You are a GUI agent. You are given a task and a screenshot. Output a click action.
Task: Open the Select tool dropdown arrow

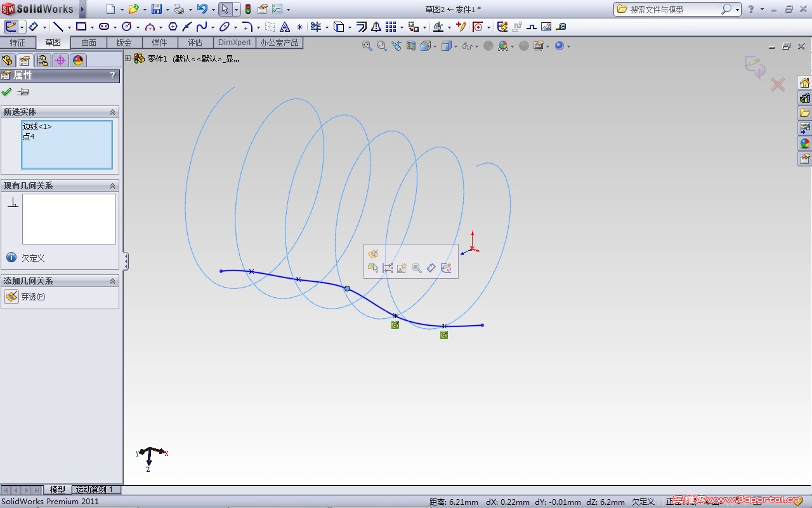[x=236, y=10]
